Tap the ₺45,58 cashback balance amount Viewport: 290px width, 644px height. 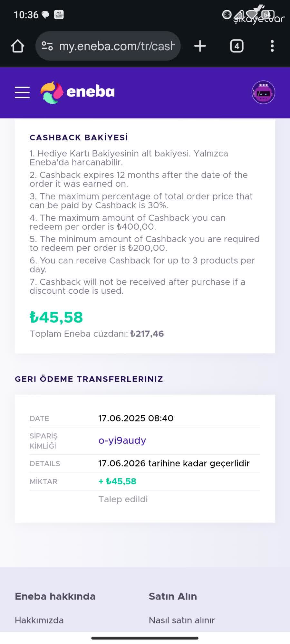point(56,317)
